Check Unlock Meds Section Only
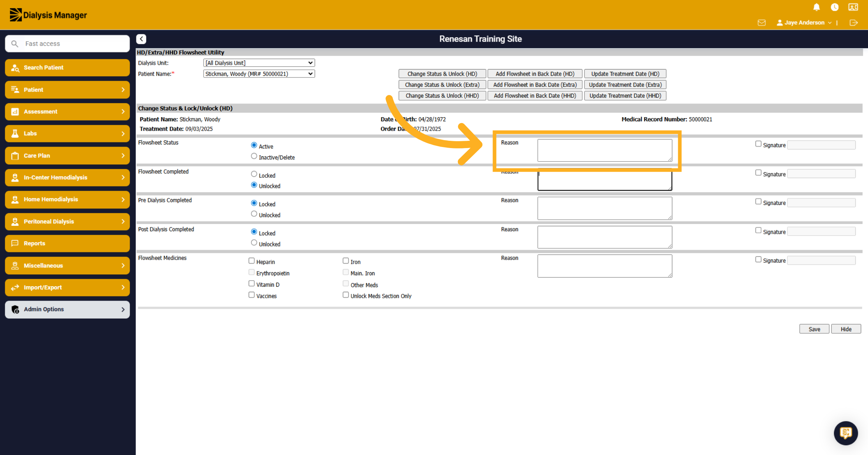 [x=345, y=295]
